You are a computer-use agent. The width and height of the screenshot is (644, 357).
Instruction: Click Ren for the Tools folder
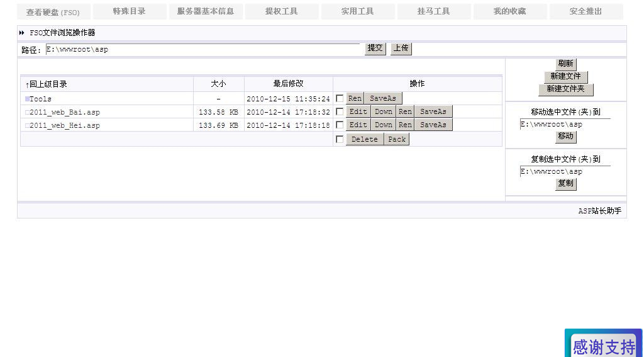click(x=355, y=99)
